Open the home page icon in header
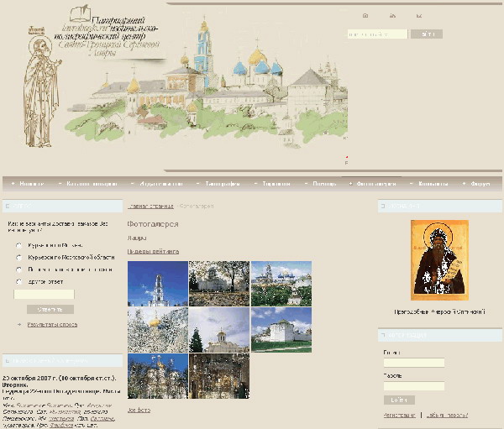 tap(365, 15)
